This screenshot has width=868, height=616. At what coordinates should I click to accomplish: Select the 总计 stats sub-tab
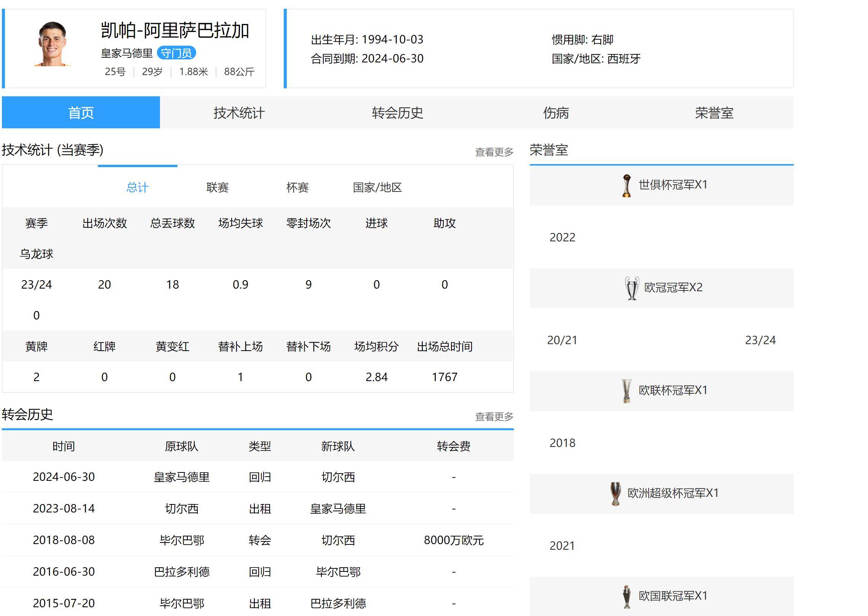point(137,187)
